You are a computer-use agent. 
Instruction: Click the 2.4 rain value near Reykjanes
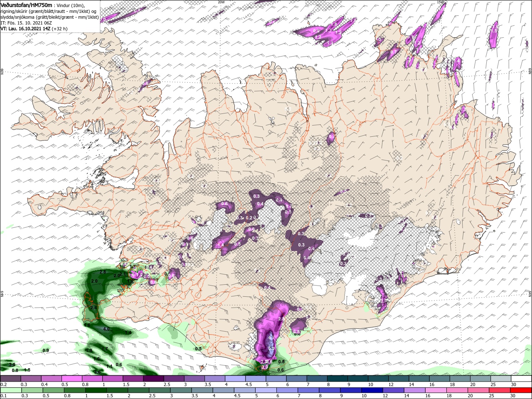click(94, 307)
